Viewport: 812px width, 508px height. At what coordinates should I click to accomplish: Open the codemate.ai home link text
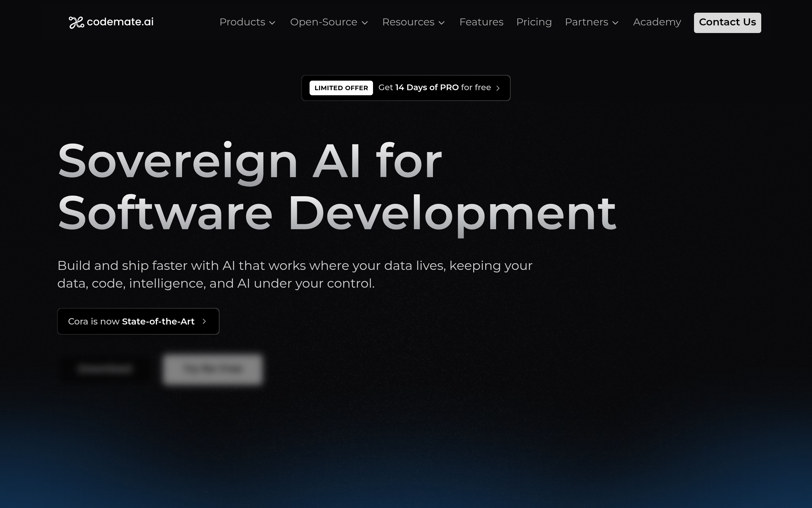click(120, 22)
